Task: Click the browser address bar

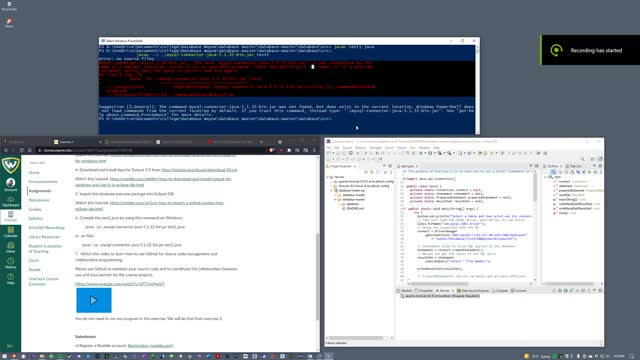Action: point(151,150)
